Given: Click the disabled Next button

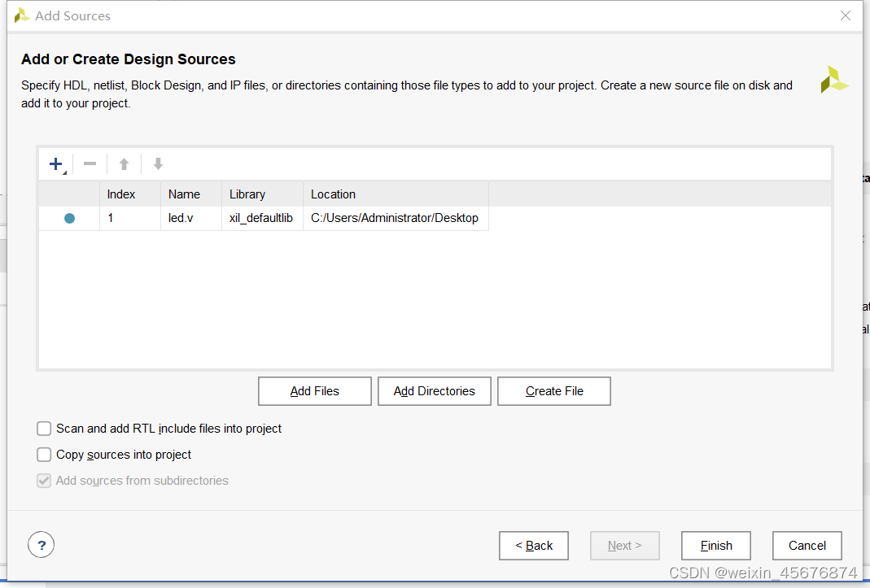Looking at the screenshot, I should click(x=625, y=546).
